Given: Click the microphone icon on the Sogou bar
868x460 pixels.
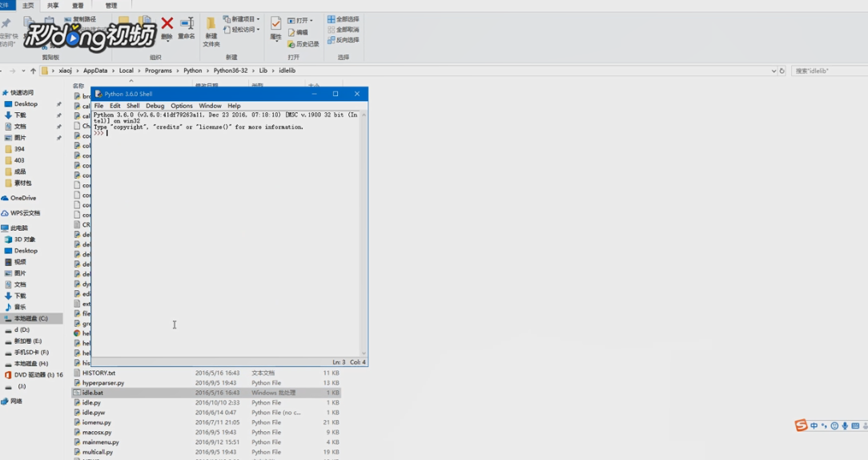Looking at the screenshot, I should point(845,426).
